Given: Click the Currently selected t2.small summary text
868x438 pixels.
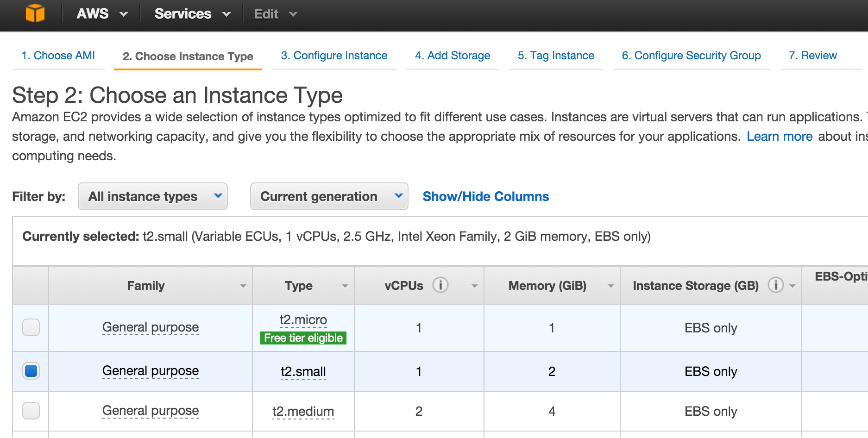Looking at the screenshot, I should (x=337, y=237).
